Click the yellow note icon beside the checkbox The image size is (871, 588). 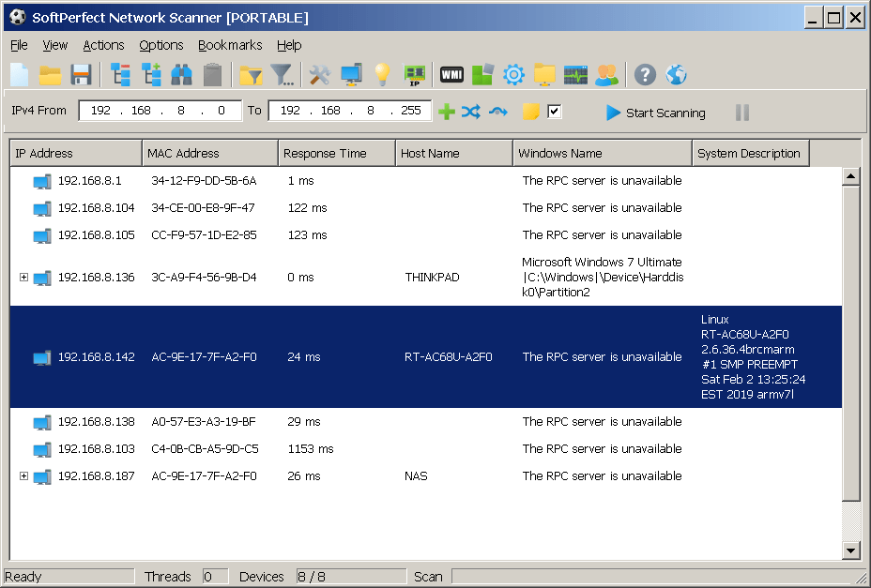pyautogui.click(x=531, y=112)
